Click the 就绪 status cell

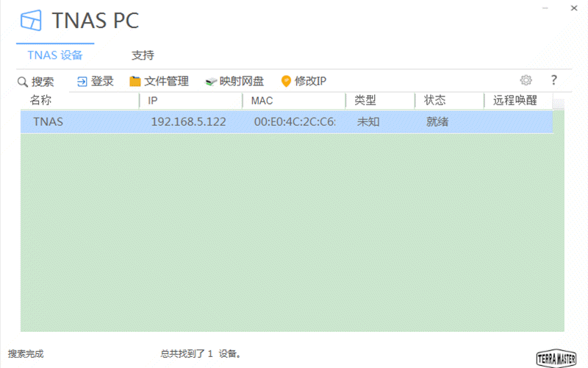[x=437, y=121]
